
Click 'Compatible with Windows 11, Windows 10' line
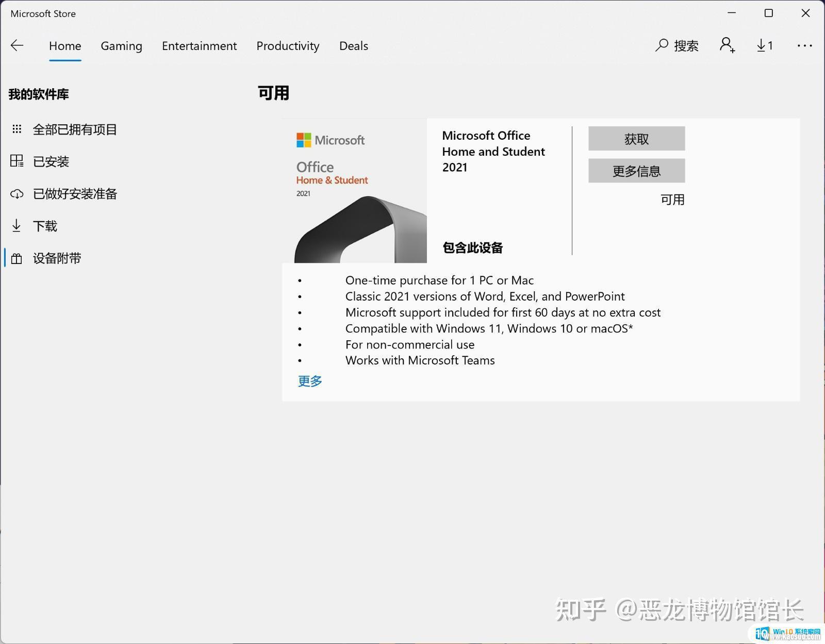489,328
